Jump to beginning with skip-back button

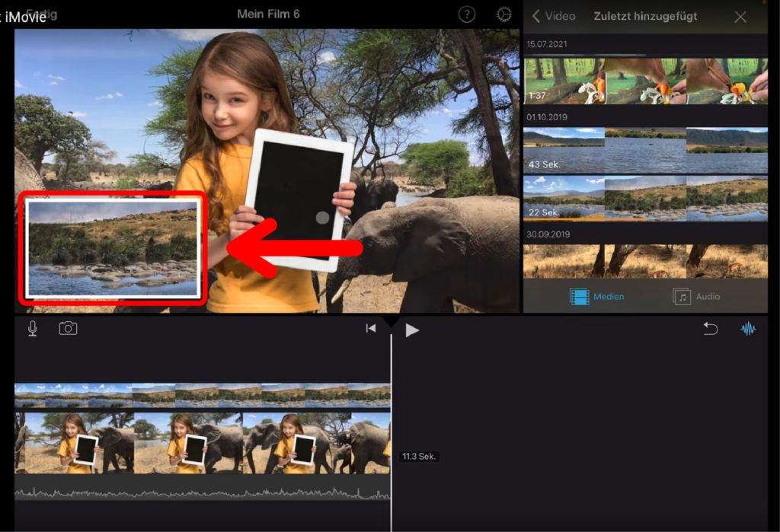[371, 329]
